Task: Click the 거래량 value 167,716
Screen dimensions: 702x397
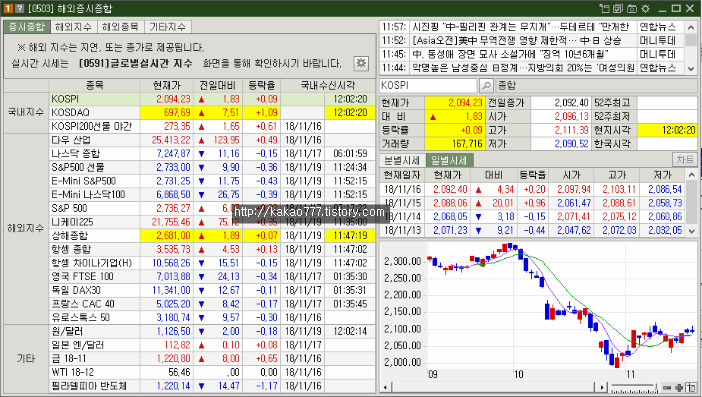Action: 455,144
